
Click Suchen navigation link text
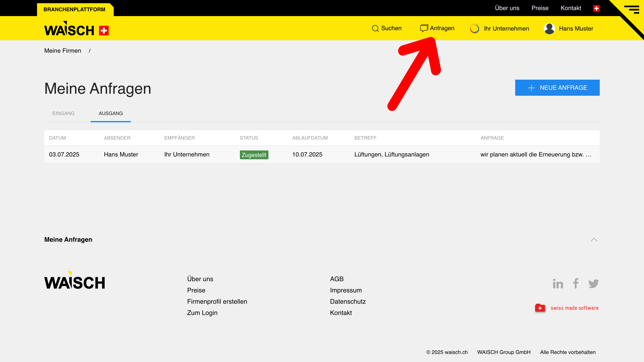click(x=391, y=28)
